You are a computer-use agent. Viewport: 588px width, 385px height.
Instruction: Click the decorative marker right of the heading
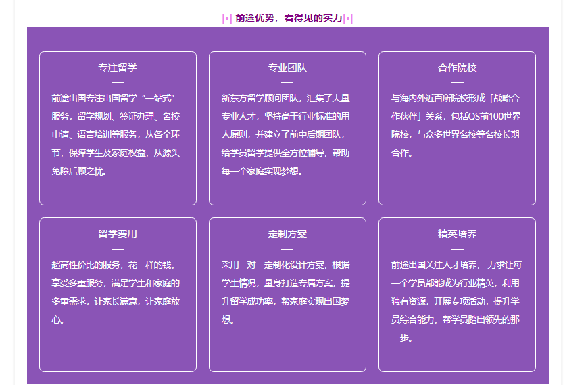(348, 18)
